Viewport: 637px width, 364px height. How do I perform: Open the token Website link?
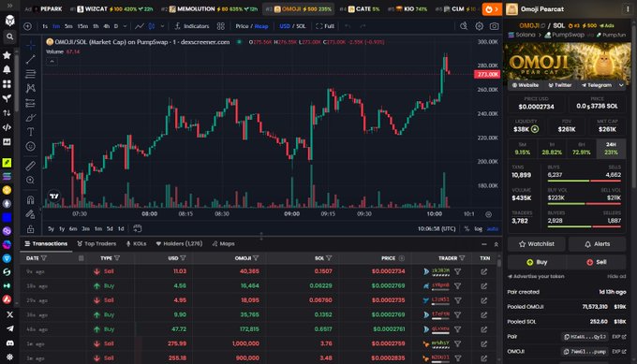pos(526,85)
